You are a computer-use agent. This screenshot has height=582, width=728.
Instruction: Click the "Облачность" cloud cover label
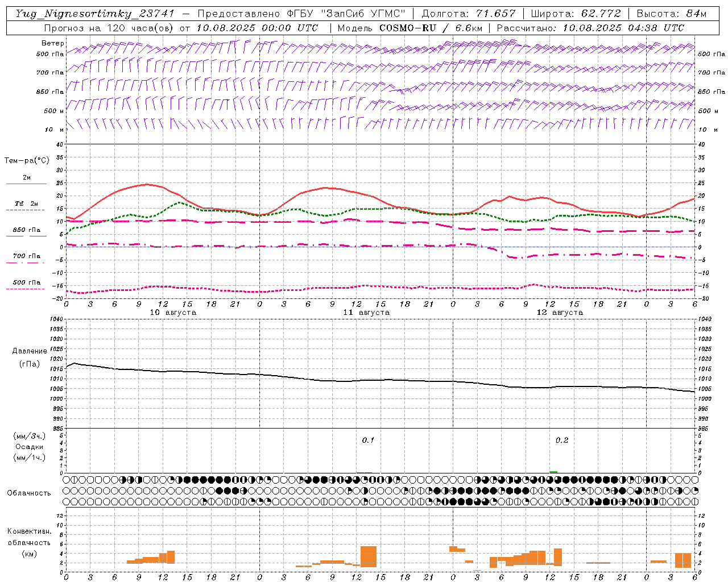pos(29,493)
